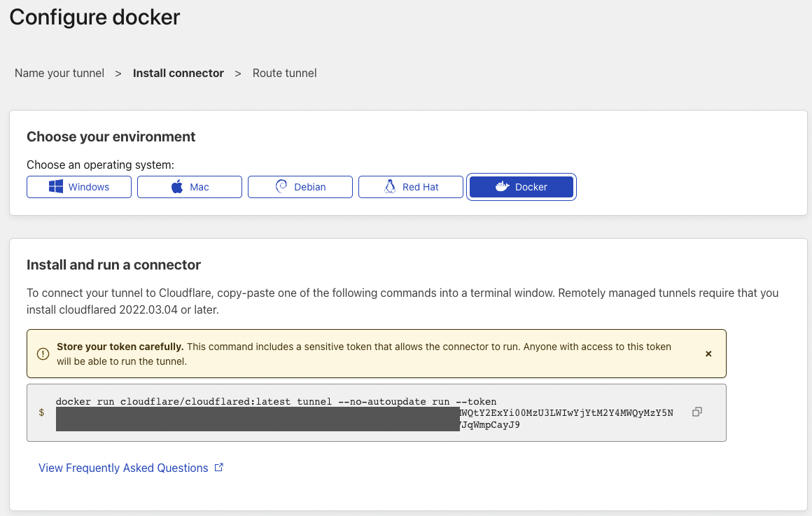
Task: Click the Docker whale icon
Action: pyautogui.click(x=502, y=187)
